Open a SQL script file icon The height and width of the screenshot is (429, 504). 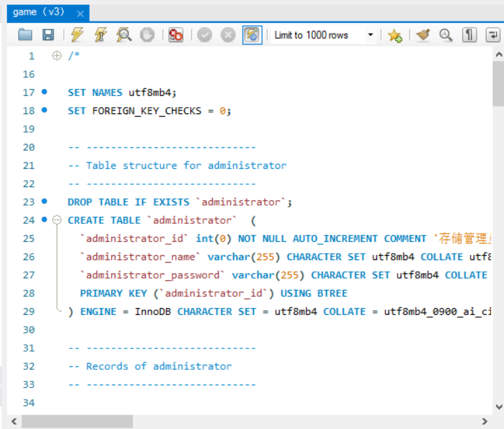(25, 35)
